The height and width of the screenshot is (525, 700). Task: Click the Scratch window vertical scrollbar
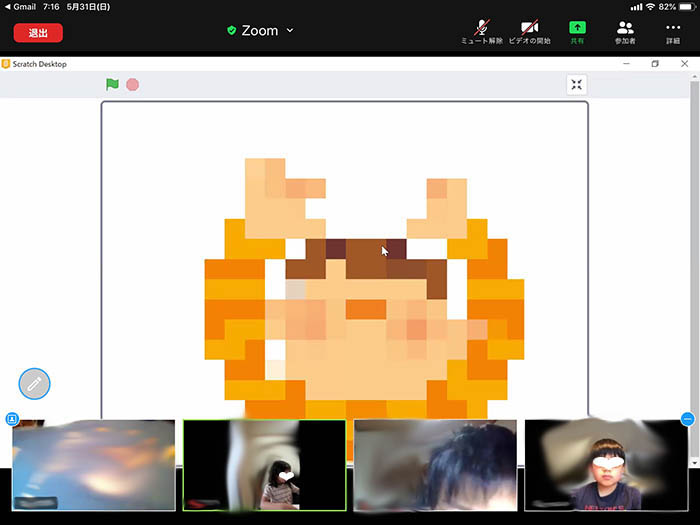694,268
